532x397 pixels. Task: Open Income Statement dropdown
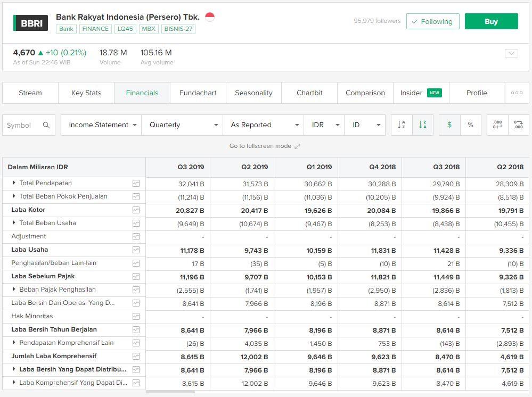[x=101, y=125]
